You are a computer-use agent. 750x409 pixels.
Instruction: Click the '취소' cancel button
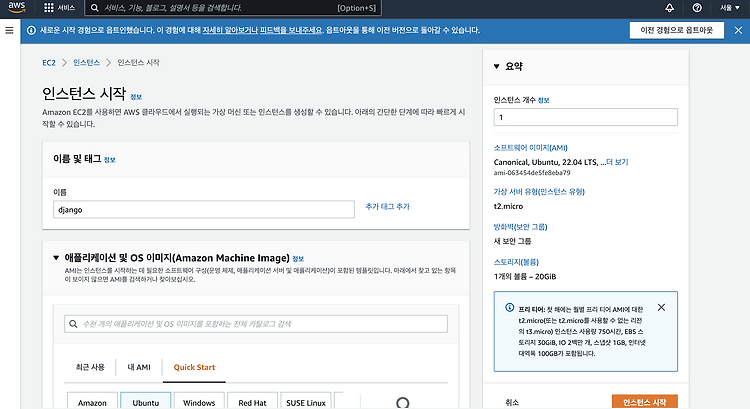click(512, 402)
